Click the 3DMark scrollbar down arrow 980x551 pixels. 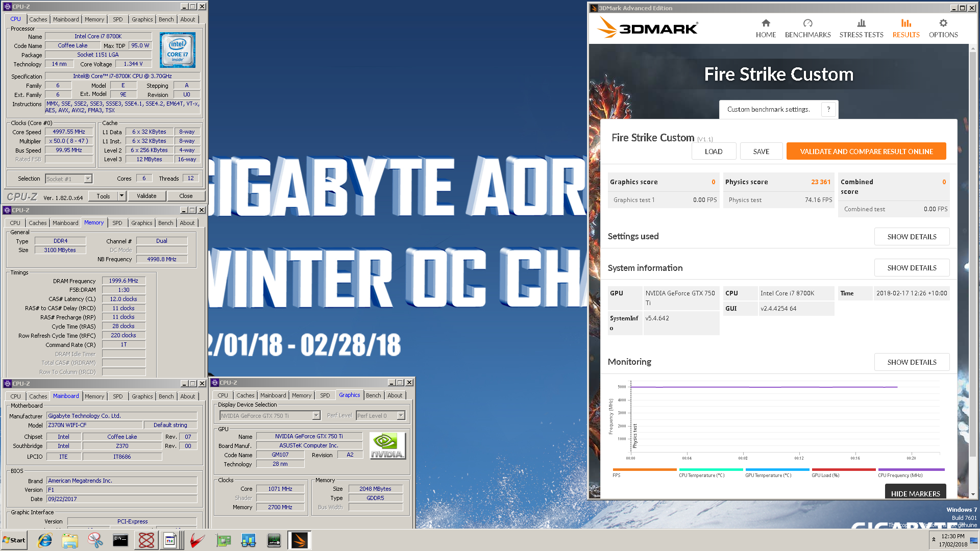[x=973, y=494]
